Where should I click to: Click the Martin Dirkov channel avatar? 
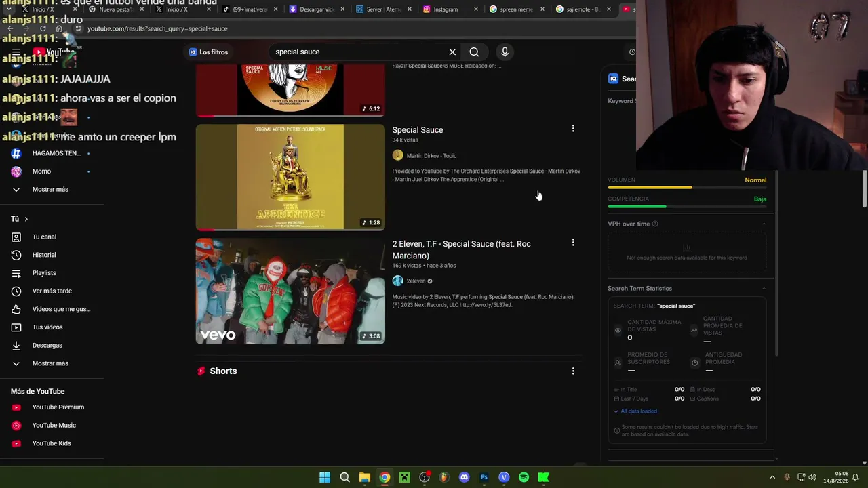click(x=397, y=155)
